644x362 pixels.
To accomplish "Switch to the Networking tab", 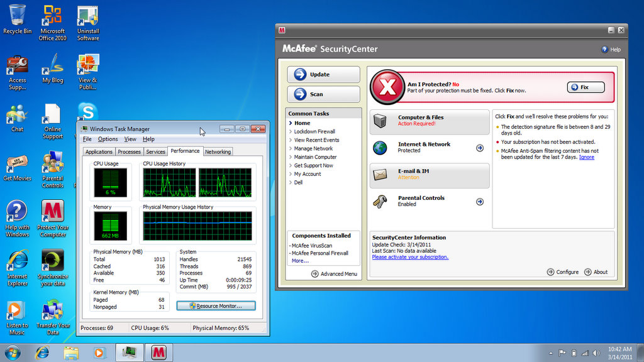I will pos(218,152).
